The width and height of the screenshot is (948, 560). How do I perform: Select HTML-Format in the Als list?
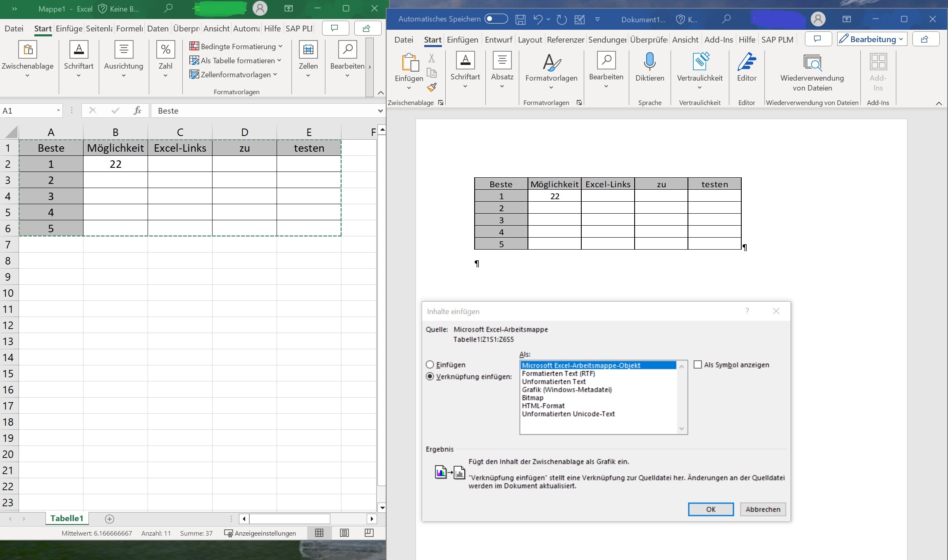[x=543, y=406]
